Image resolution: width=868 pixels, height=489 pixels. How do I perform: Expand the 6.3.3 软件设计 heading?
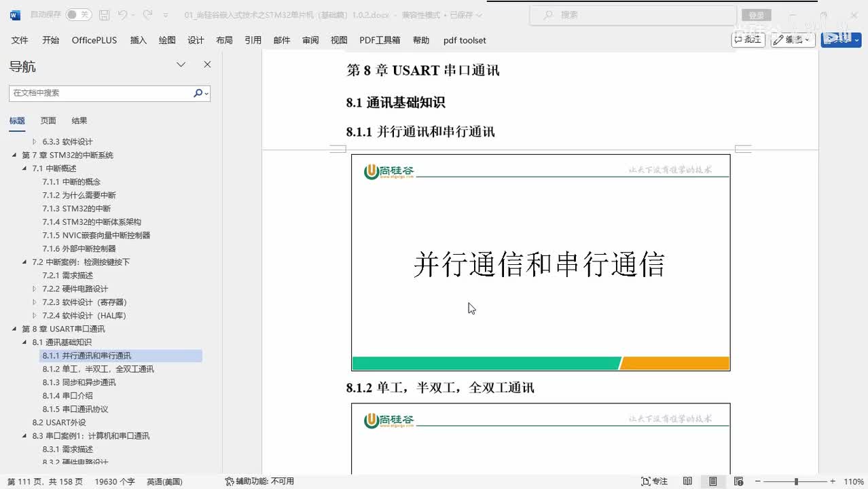click(35, 142)
